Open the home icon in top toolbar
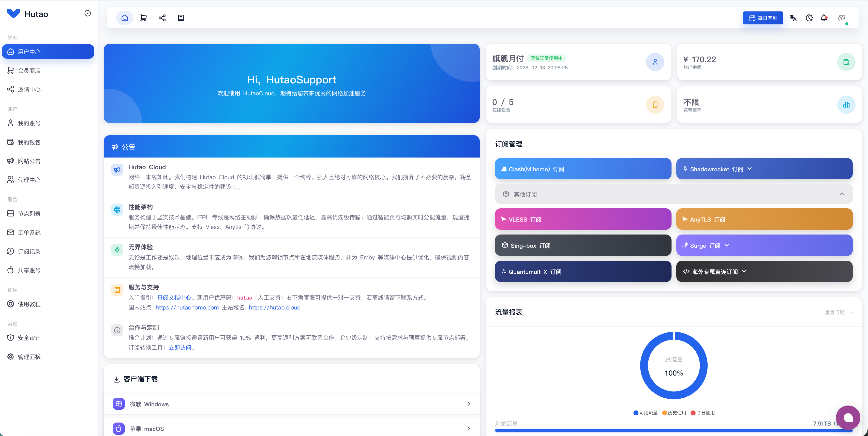 [125, 18]
